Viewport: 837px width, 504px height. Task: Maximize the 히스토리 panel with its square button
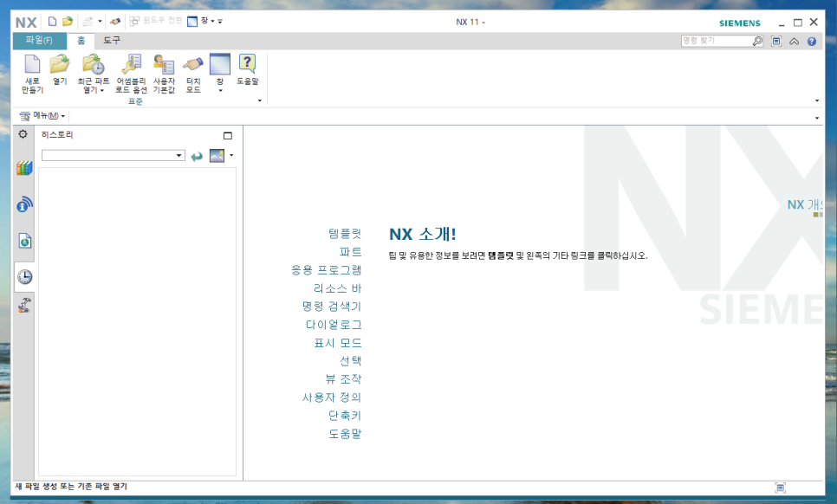(x=227, y=135)
